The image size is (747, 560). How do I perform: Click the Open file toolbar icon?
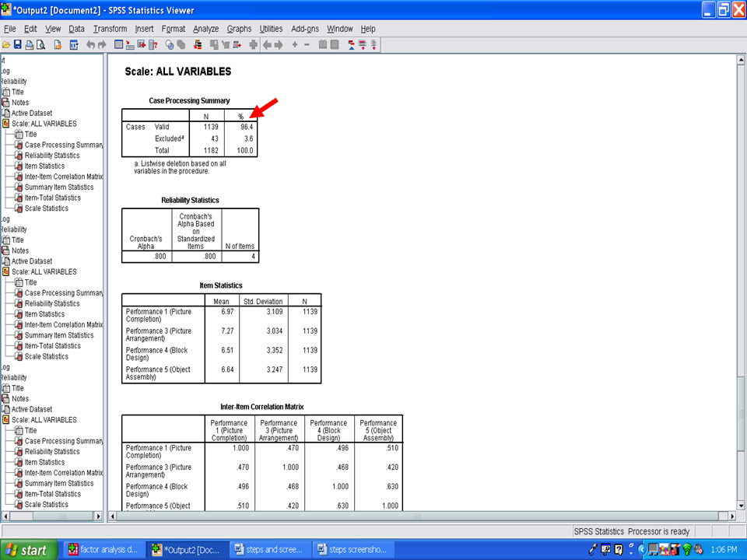click(5, 45)
